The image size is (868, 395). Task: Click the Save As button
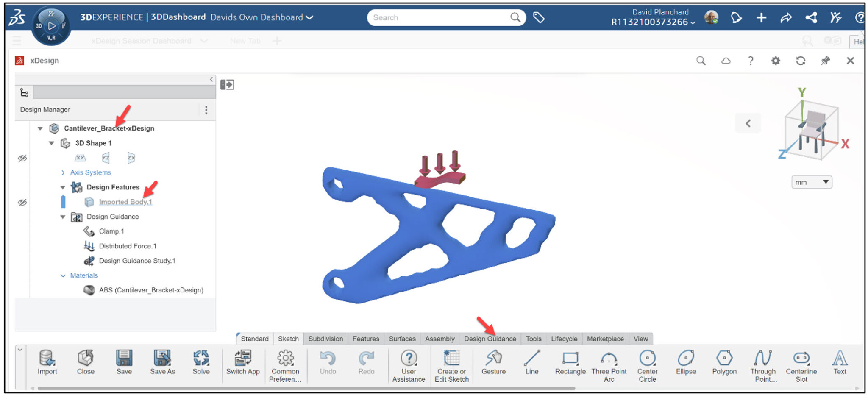pyautogui.click(x=162, y=362)
